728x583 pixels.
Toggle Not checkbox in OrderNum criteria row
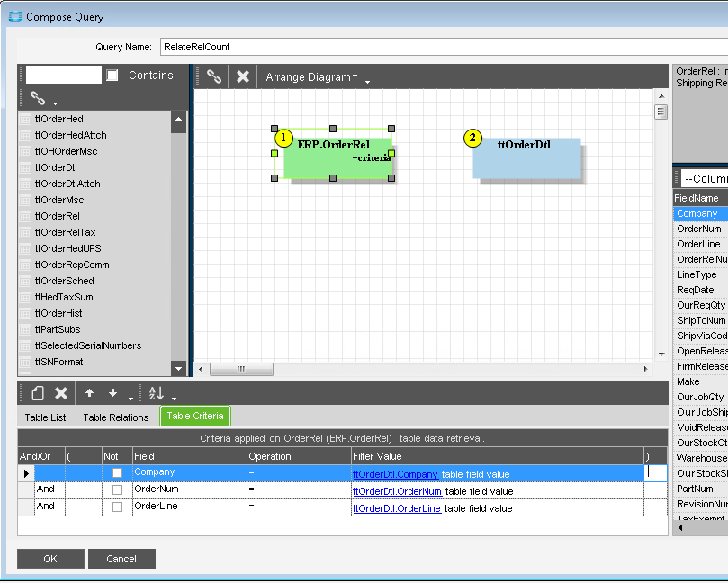118,489
